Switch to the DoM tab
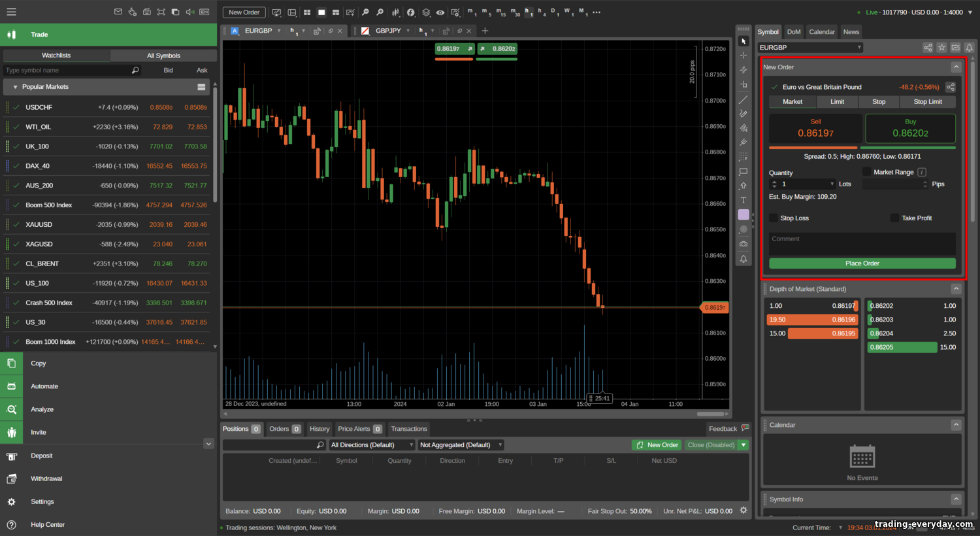980x536 pixels. point(793,32)
